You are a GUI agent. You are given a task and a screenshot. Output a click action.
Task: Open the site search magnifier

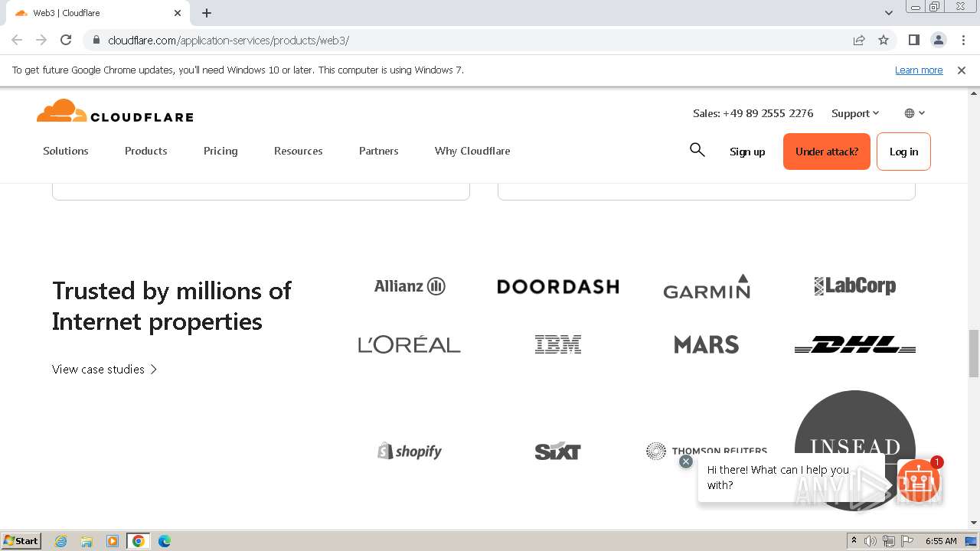697,150
